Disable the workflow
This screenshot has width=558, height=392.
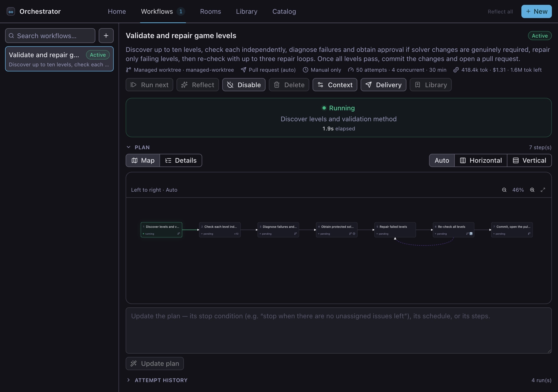pos(244,85)
